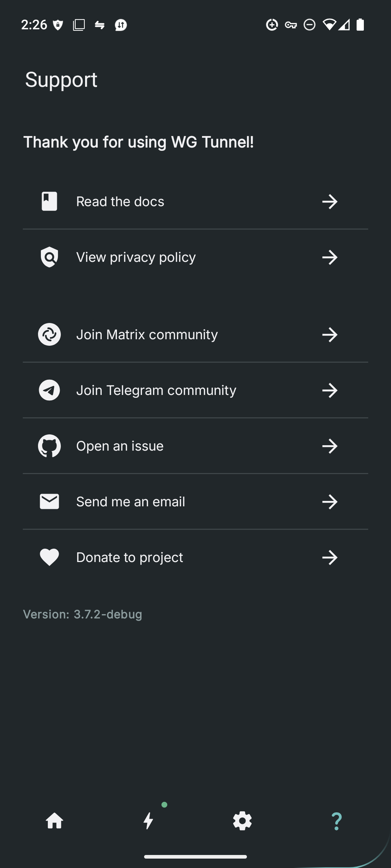Open Read the docs arrow
Image resolution: width=391 pixels, height=868 pixels.
329,201
